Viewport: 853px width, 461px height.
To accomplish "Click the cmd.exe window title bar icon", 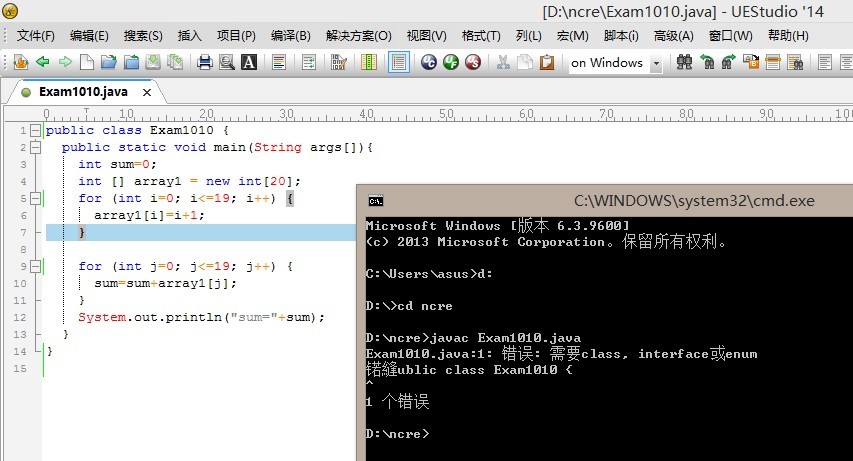I will pos(375,201).
